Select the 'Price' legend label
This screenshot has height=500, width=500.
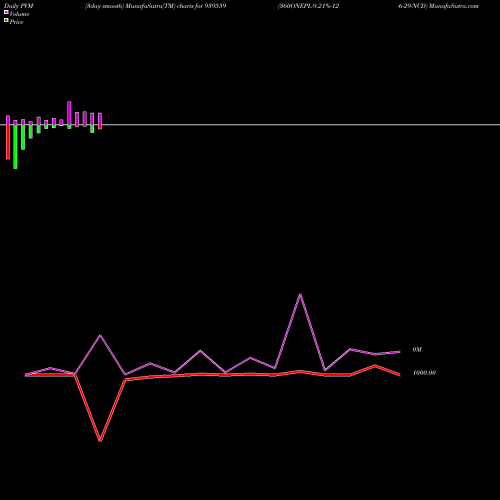(16, 22)
